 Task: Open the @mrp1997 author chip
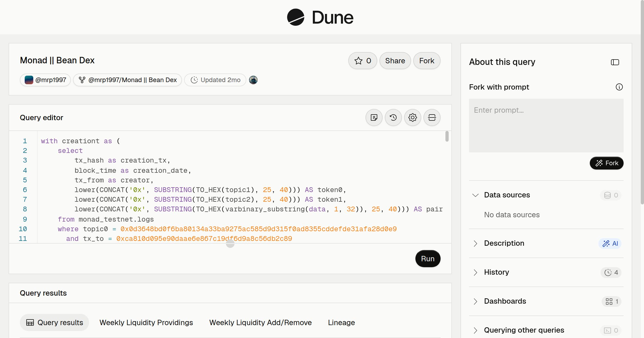[45, 80]
